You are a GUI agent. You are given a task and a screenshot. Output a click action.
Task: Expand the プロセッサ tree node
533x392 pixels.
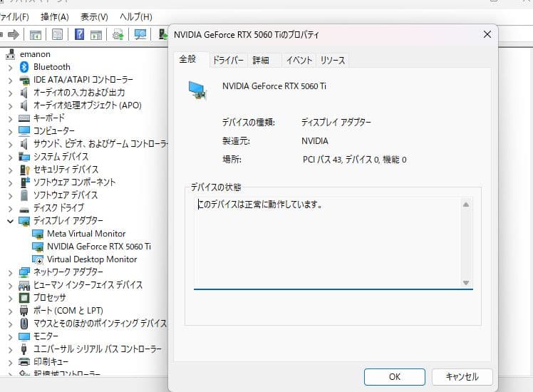pyautogui.click(x=10, y=298)
